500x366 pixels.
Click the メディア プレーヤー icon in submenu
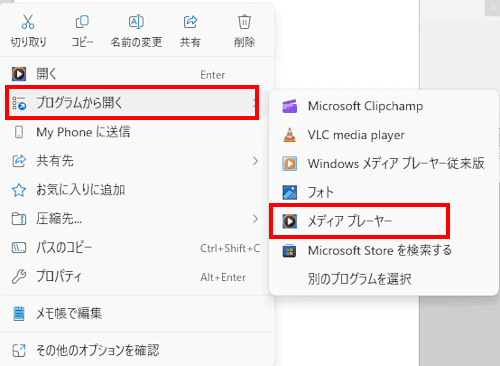click(290, 221)
